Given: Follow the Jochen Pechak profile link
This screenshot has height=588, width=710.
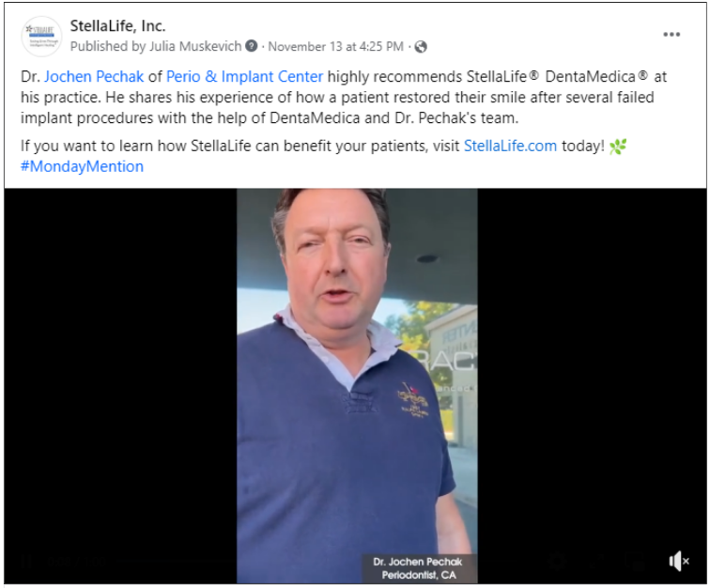Looking at the screenshot, I should (94, 77).
